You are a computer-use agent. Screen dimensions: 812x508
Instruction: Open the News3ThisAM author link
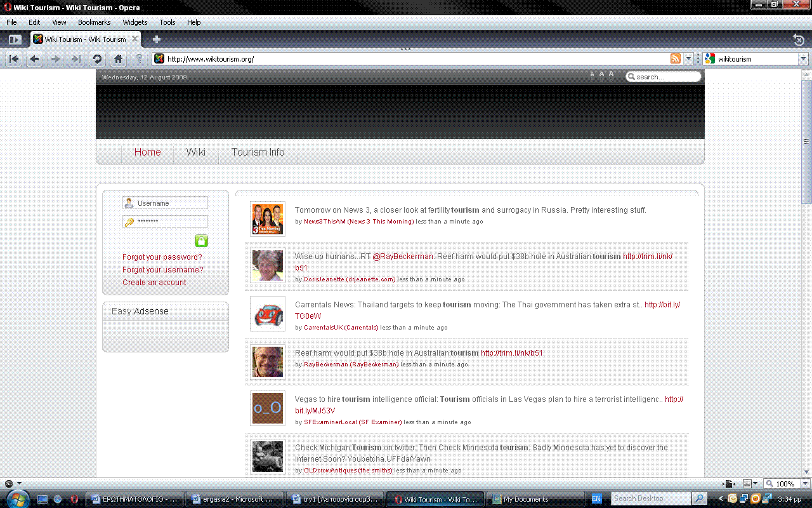pyautogui.click(x=358, y=222)
